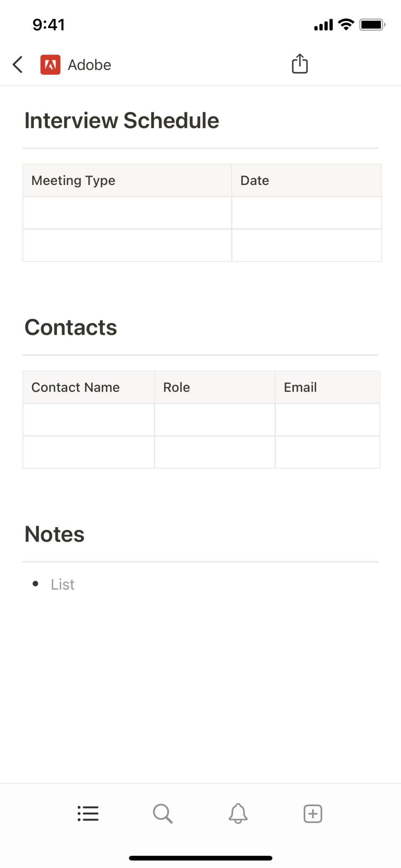Tap second-row empty Email cell

coord(327,452)
